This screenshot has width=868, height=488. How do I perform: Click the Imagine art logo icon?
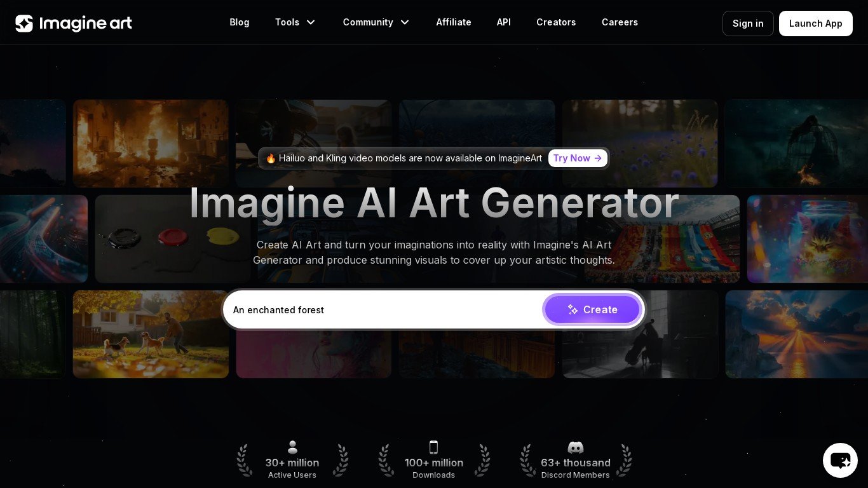(24, 24)
